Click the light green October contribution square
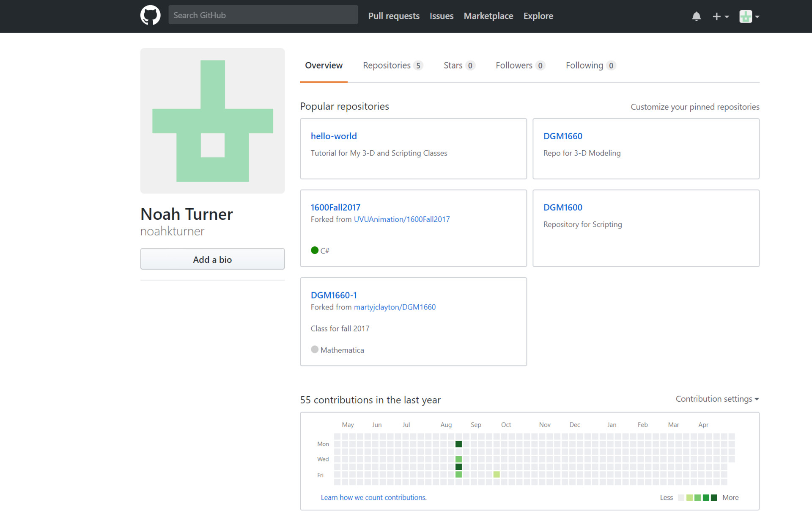Image resolution: width=812 pixels, height=516 pixels. pos(497,475)
